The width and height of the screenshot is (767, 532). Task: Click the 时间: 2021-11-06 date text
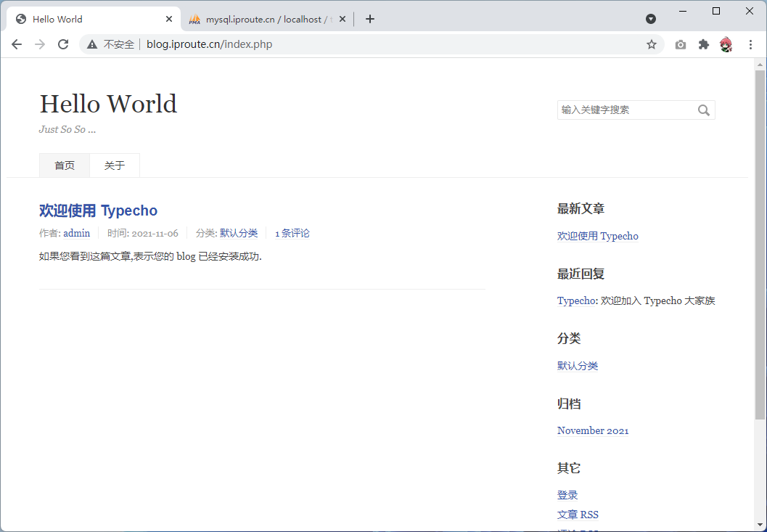coord(143,234)
